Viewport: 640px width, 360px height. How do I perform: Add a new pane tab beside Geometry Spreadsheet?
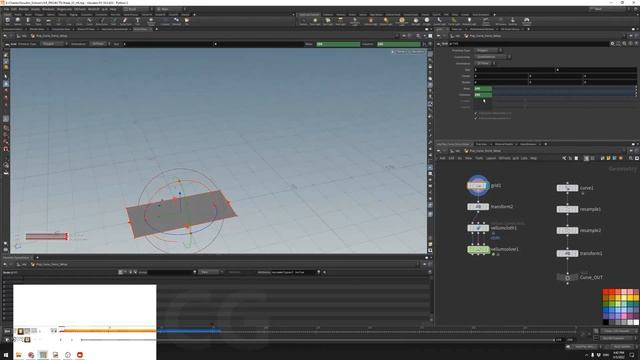pos(37,258)
